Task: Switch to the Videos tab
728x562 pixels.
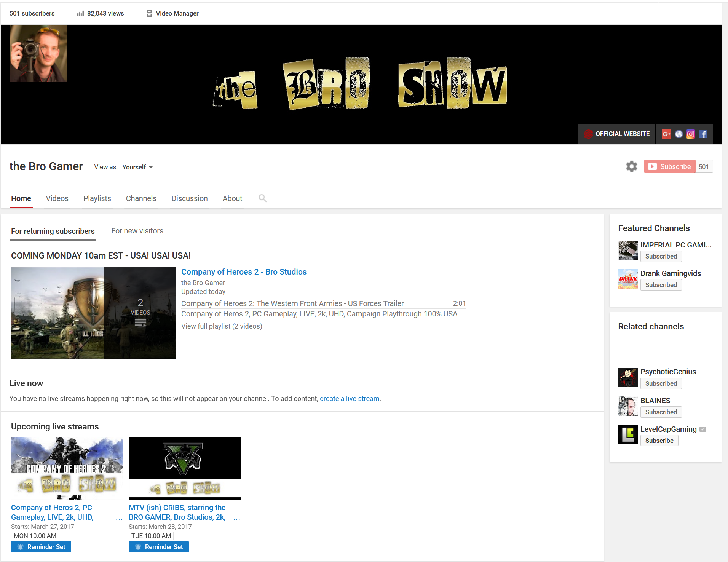Action: (x=57, y=198)
